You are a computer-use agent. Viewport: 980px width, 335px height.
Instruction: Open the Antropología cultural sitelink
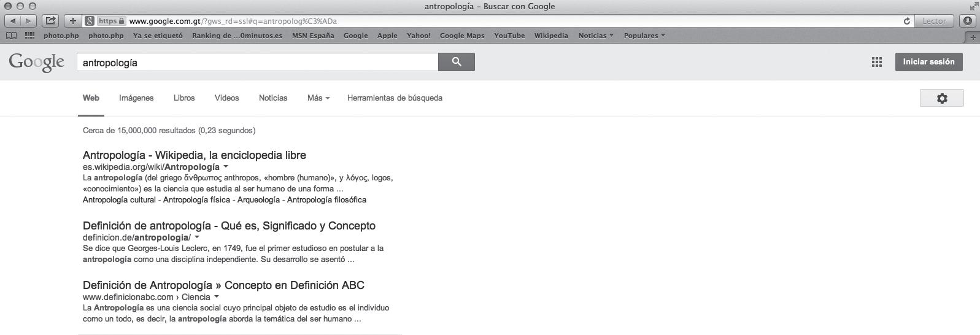pyautogui.click(x=119, y=200)
